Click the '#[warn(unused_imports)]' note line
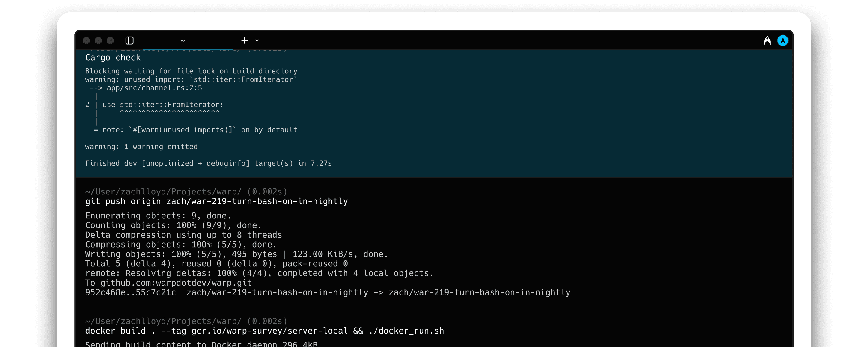The image size is (868, 347). point(195,130)
